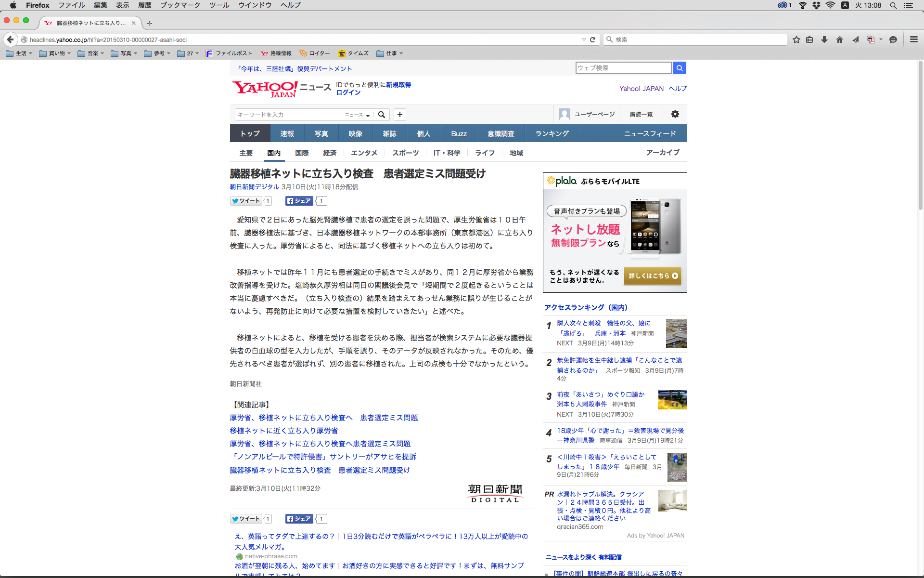This screenshot has height=578, width=924.
Task: Click the top ツイート button
Action: (246, 201)
